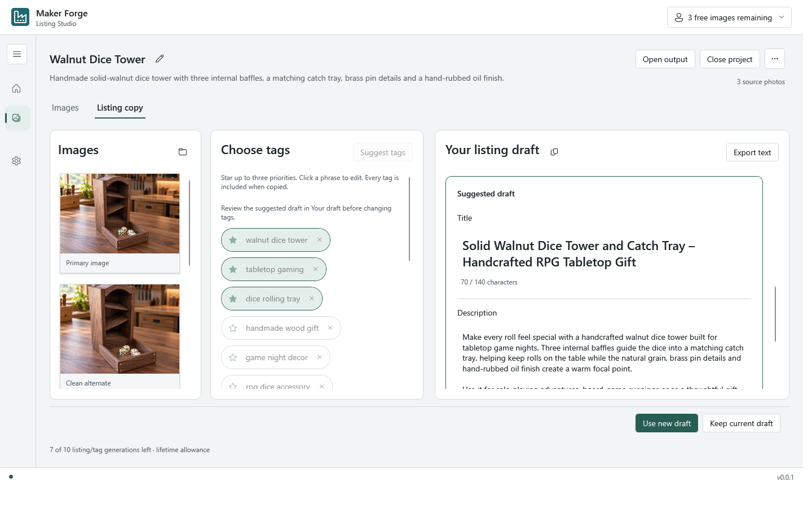
Task: Click the Close project button
Action: (730, 59)
